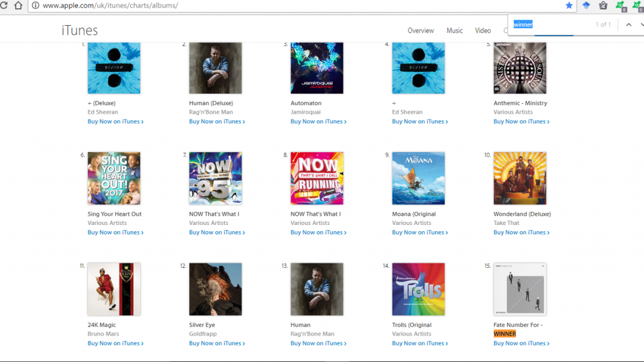Viewport: 644px width, 362px height.
Task: Click the highlighted 'WINNER' artist name
Action: pyautogui.click(x=505, y=334)
